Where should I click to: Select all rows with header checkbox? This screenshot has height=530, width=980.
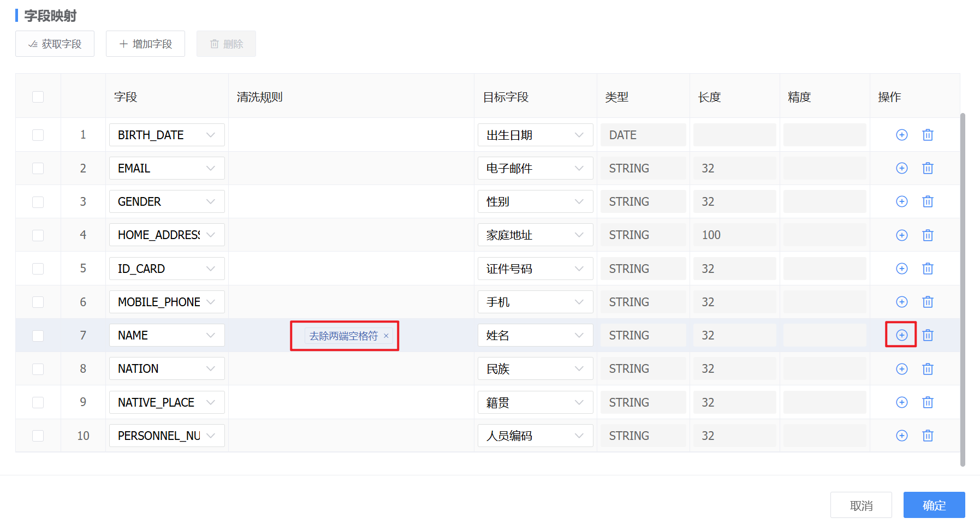[x=38, y=97]
